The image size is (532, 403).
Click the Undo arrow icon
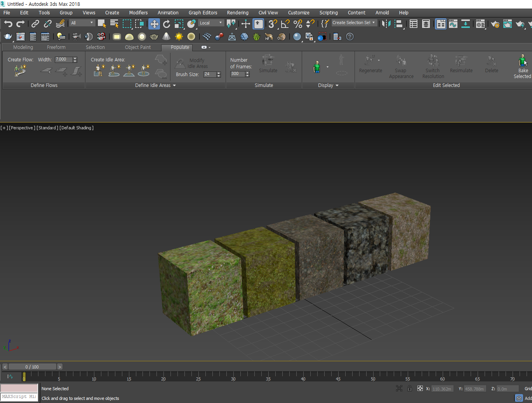(x=8, y=24)
